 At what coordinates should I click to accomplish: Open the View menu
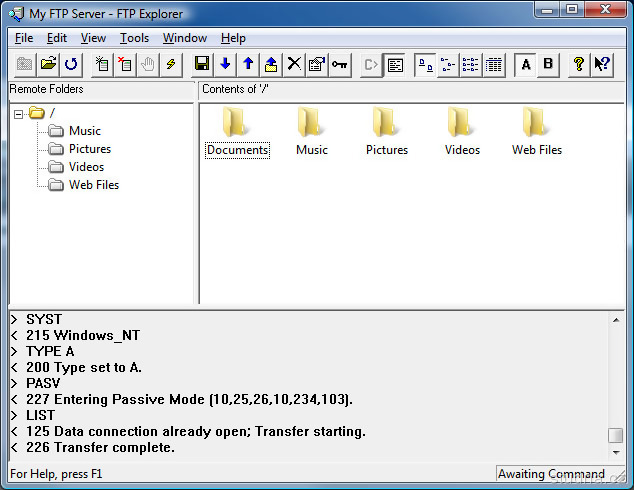click(x=93, y=38)
